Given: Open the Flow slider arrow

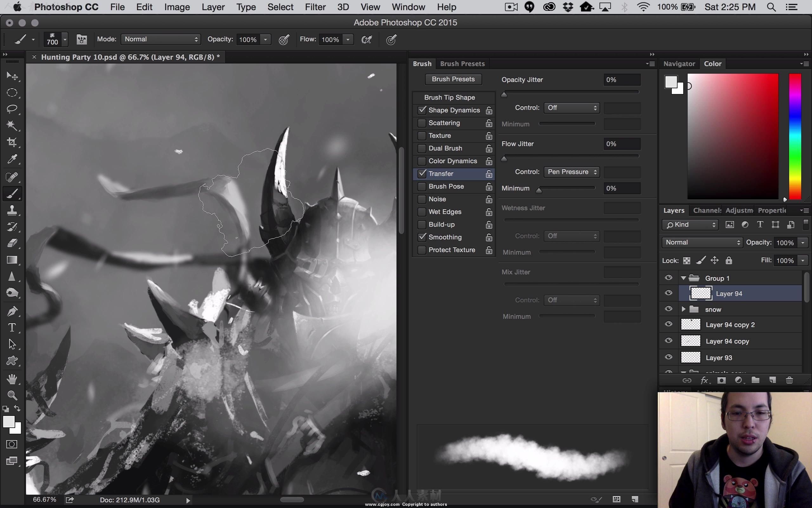Looking at the screenshot, I should click(348, 39).
